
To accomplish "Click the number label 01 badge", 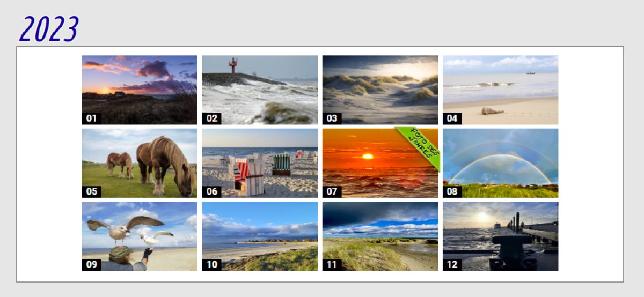I will coord(91,118).
